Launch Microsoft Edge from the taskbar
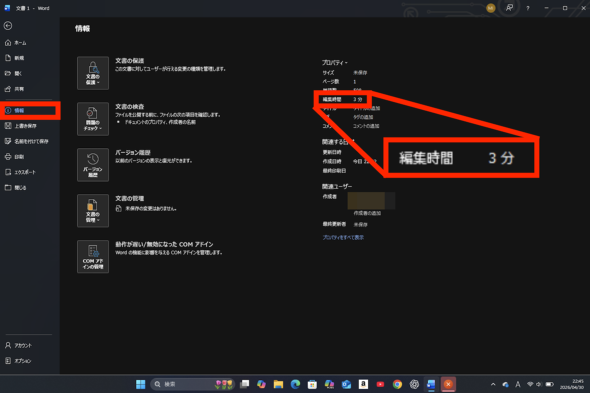 [295, 384]
